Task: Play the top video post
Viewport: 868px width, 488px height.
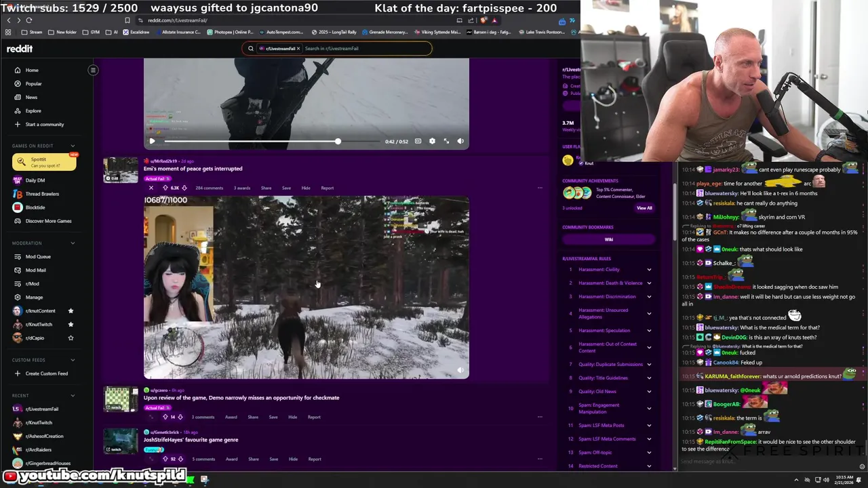Action: click(x=152, y=141)
